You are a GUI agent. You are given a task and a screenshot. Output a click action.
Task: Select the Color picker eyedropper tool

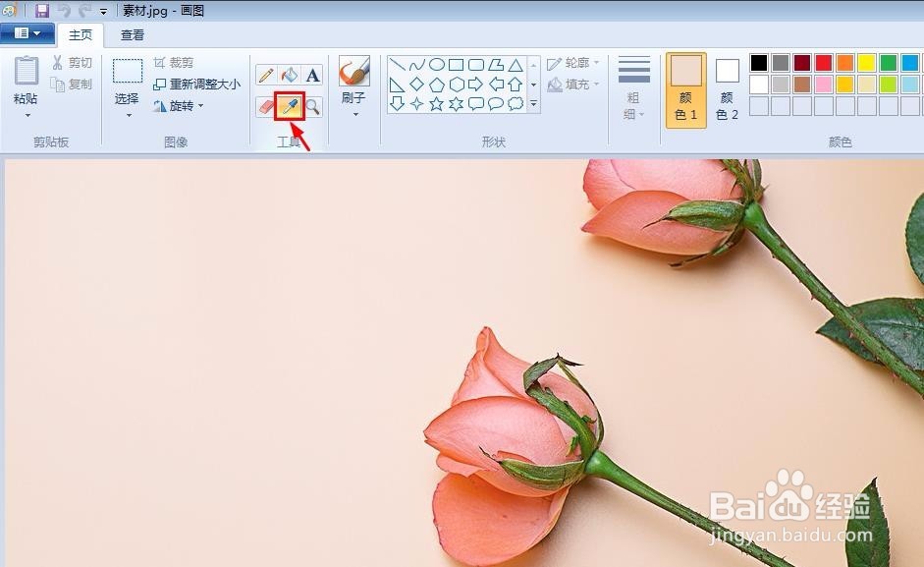(x=289, y=107)
